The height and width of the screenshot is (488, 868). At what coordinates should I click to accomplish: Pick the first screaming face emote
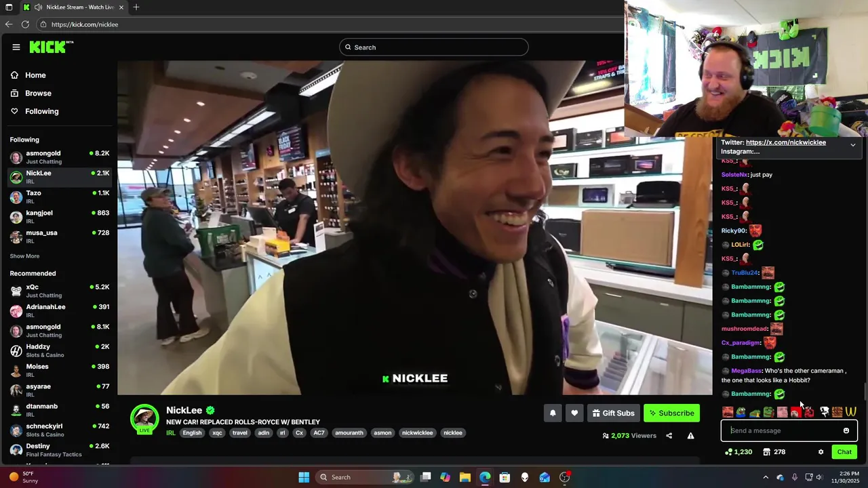[728, 411]
